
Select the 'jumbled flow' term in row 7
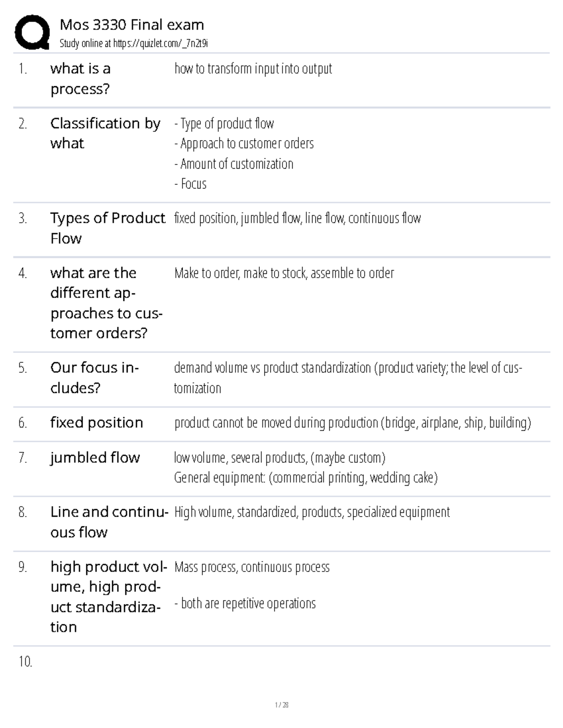coord(95,457)
